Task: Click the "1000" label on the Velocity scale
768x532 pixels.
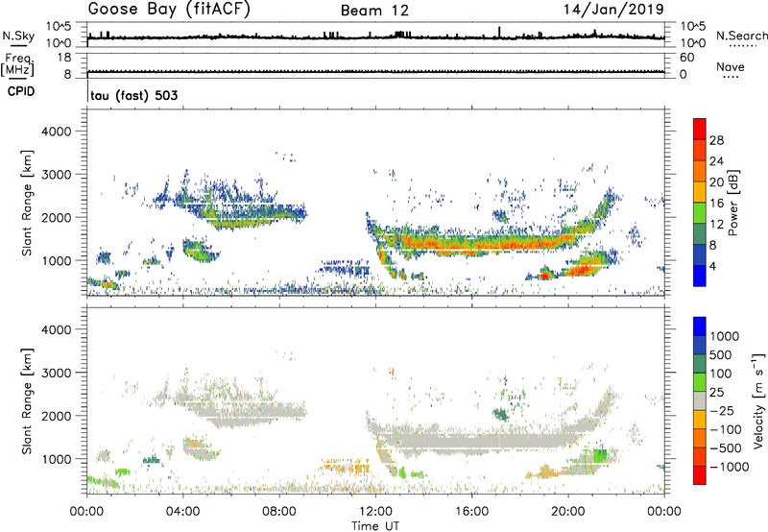Action: [x=725, y=336]
